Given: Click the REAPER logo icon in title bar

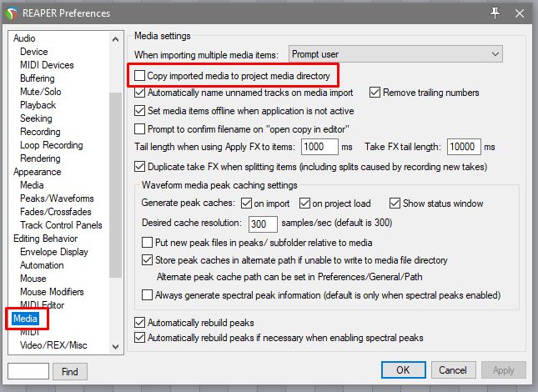Looking at the screenshot, I should pos(12,13).
